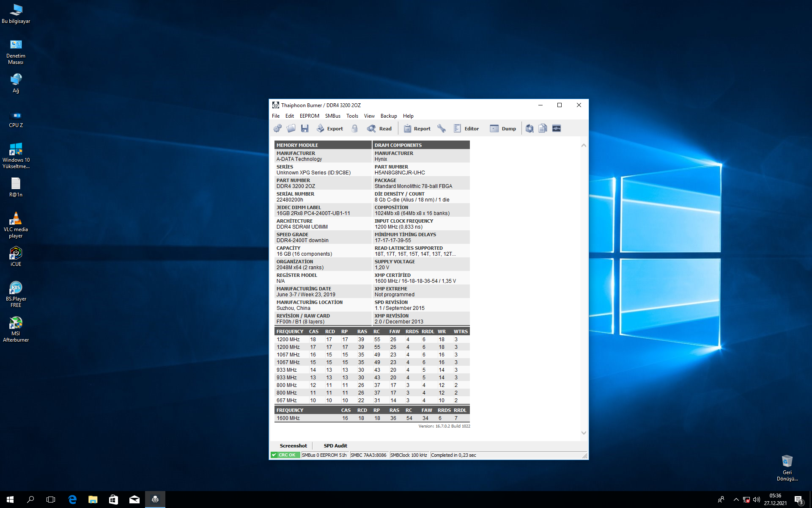The width and height of the screenshot is (812, 508).
Task: Click the serial number 22480200h
Action: 290,200
